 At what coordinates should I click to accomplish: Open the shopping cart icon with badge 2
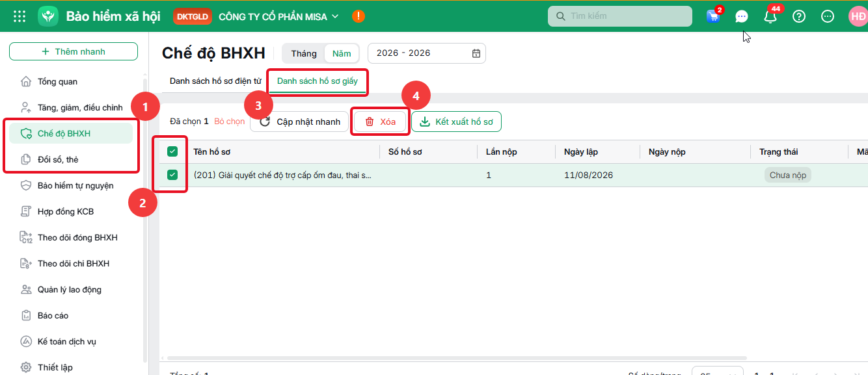[713, 16]
